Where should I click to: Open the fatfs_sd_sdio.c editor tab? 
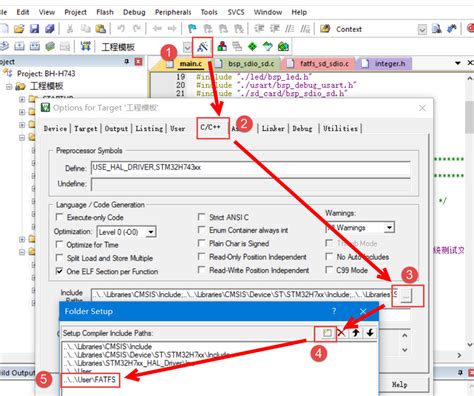(x=318, y=63)
